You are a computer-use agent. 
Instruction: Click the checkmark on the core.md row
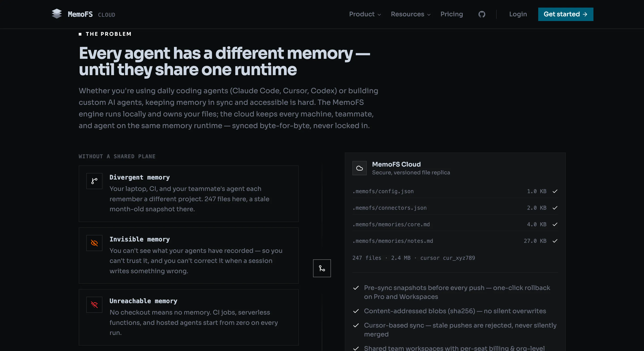pyautogui.click(x=555, y=224)
